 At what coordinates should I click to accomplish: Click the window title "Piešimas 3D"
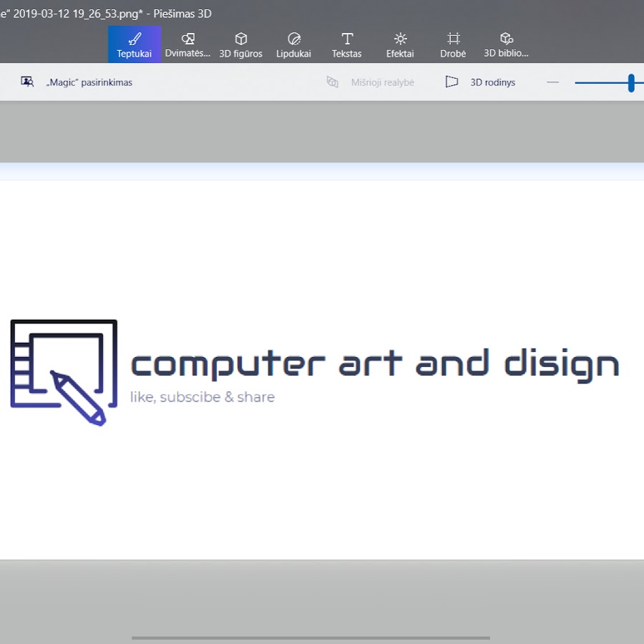tap(182, 14)
